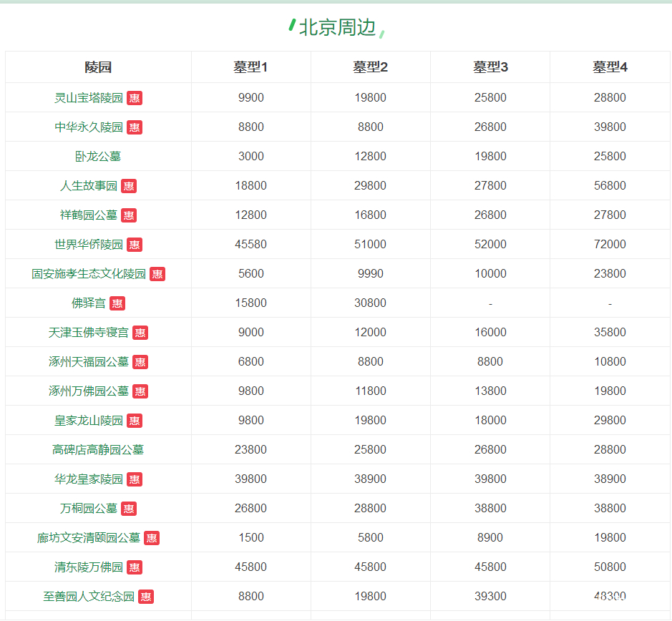This screenshot has height=621, width=672.
Task: Select price 39300 in 至善园人文纪念园 row
Action: point(490,596)
